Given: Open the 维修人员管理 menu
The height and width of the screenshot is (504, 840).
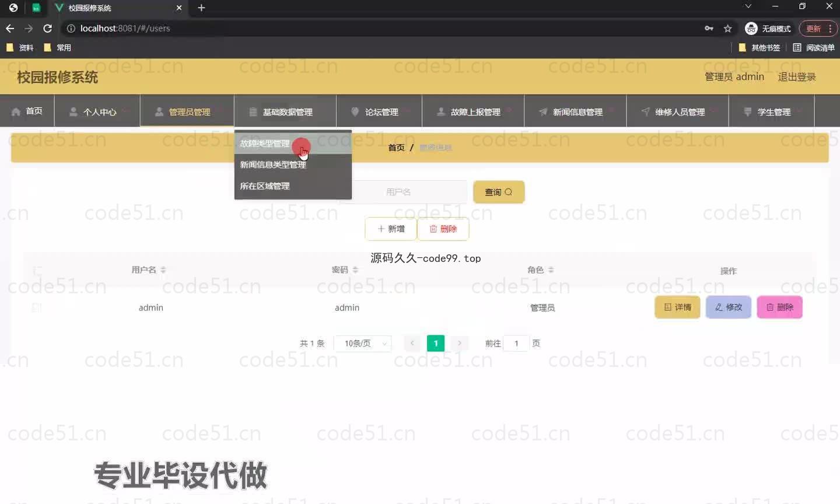Looking at the screenshot, I should (677, 111).
